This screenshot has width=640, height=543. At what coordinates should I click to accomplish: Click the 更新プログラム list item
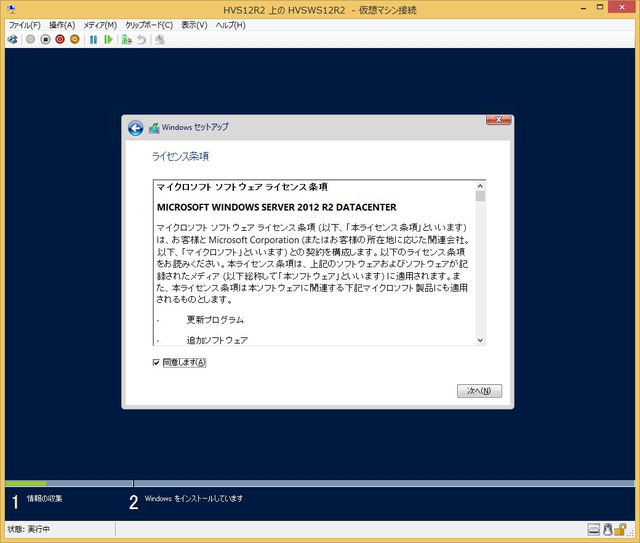click(x=215, y=320)
